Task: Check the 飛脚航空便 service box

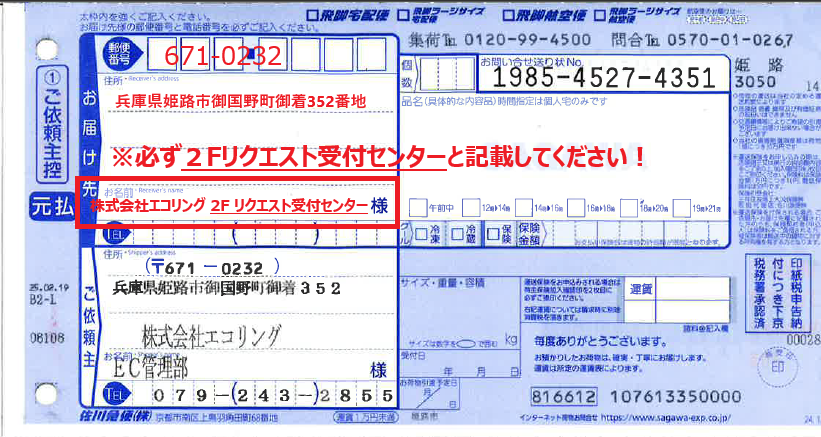Action: [x=508, y=15]
